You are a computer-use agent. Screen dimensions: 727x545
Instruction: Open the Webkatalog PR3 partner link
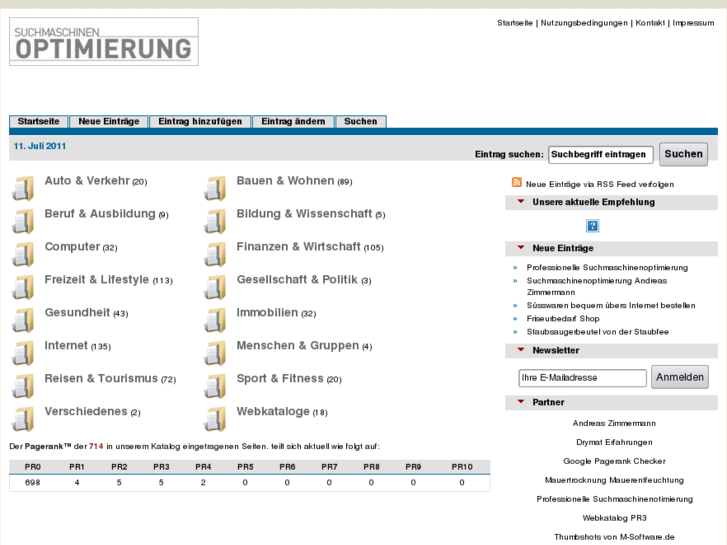click(x=614, y=518)
